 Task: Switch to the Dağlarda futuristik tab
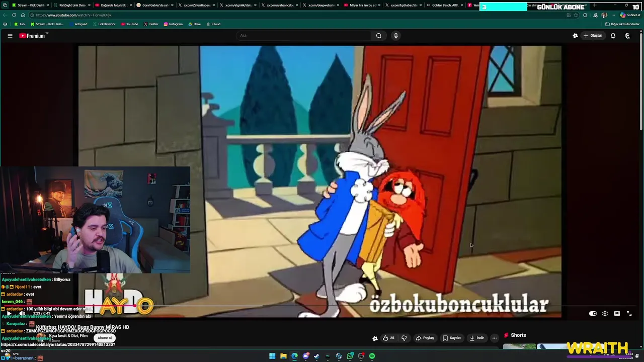tap(113, 5)
